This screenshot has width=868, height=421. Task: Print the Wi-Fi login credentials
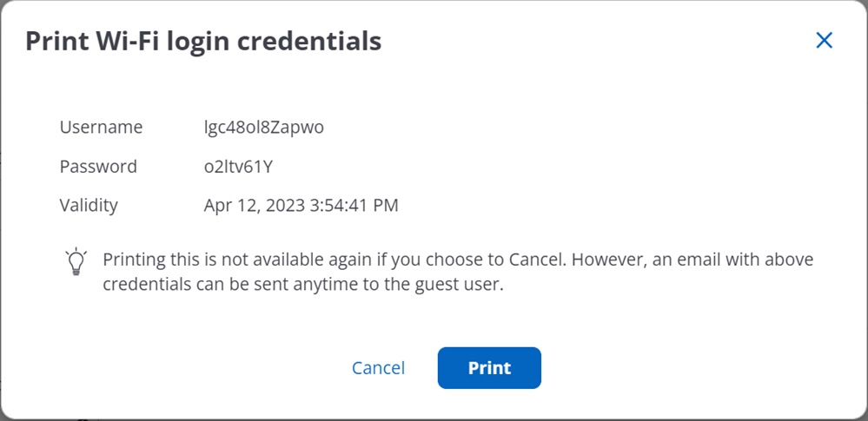[x=489, y=368]
